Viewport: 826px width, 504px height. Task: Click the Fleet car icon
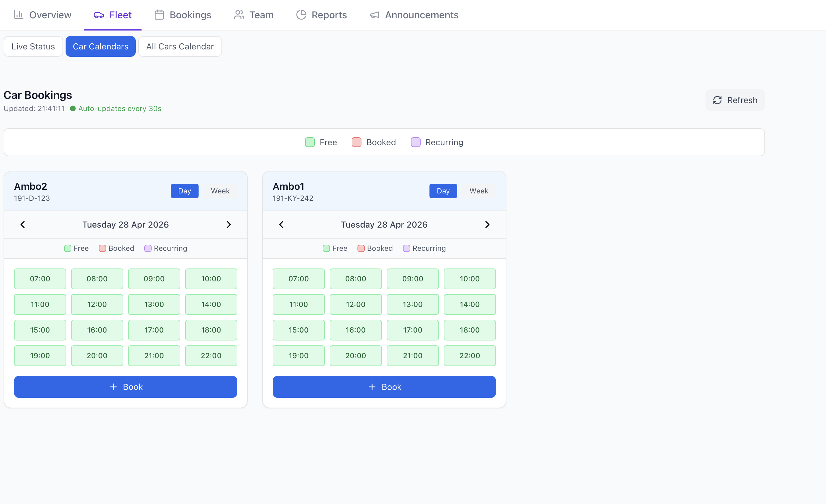coord(99,15)
